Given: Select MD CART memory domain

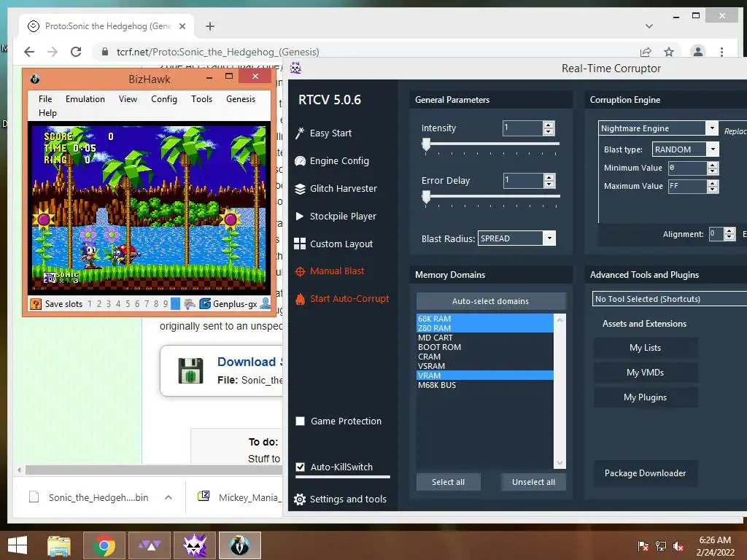Looking at the screenshot, I should [484, 338].
